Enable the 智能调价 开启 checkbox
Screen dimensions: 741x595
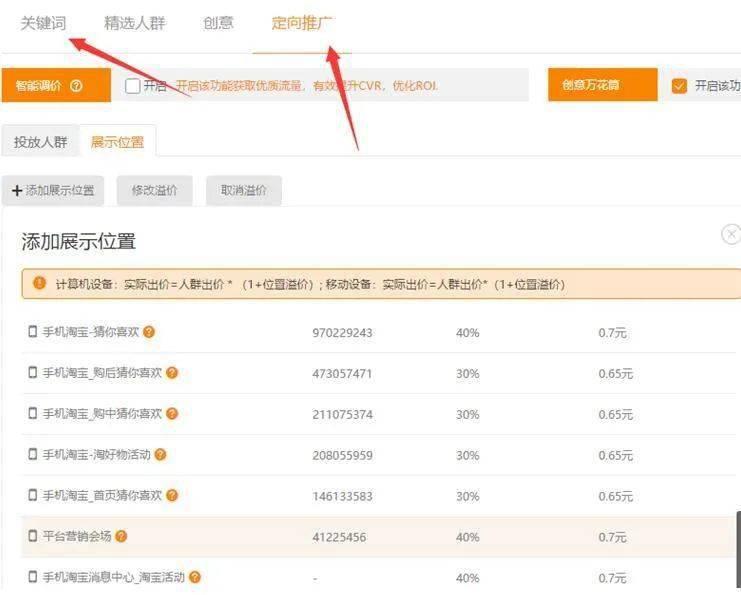tap(133, 86)
